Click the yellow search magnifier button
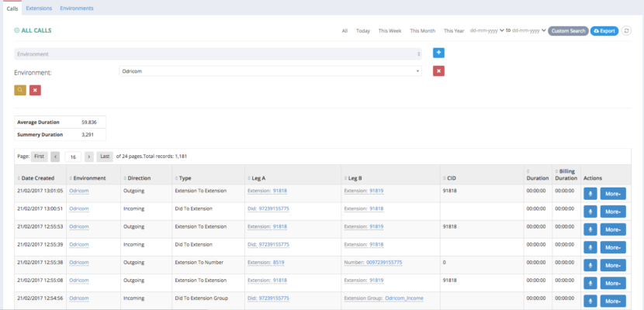Screen dimensions: 644x310 coord(20,90)
